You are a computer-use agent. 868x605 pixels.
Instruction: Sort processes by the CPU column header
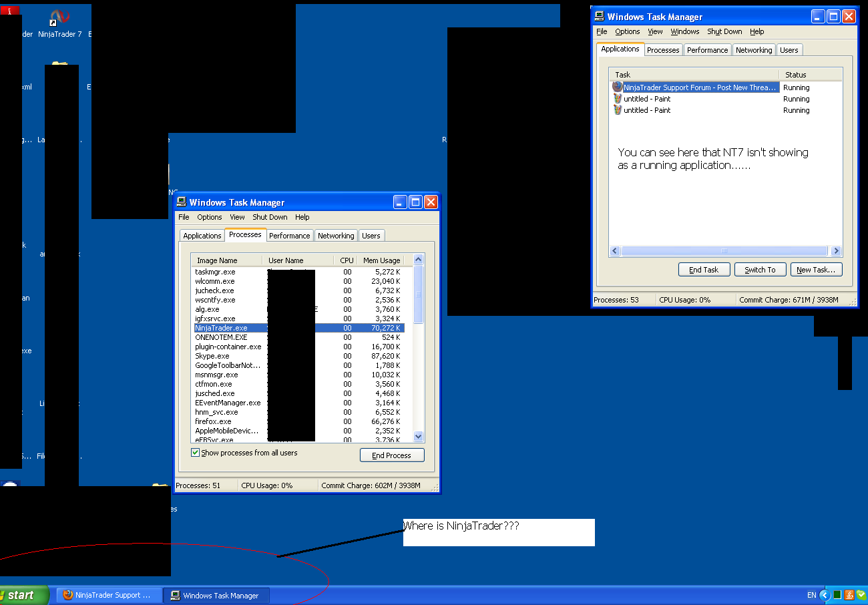[x=345, y=260]
